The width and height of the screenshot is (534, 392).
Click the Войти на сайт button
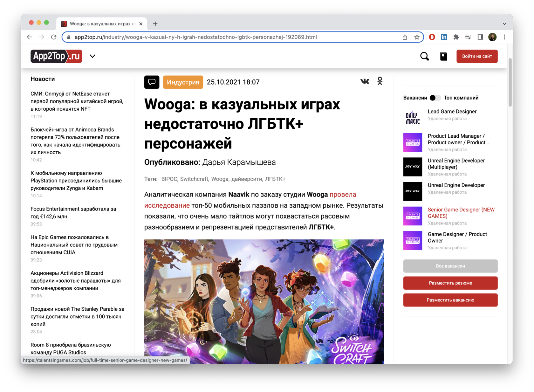(x=477, y=56)
